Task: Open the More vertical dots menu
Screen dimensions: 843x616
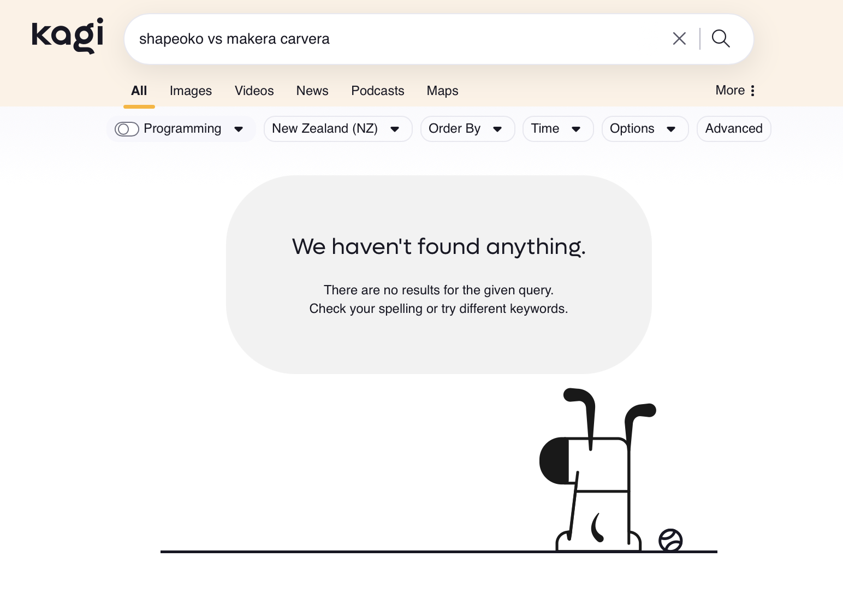Action: 752,91
